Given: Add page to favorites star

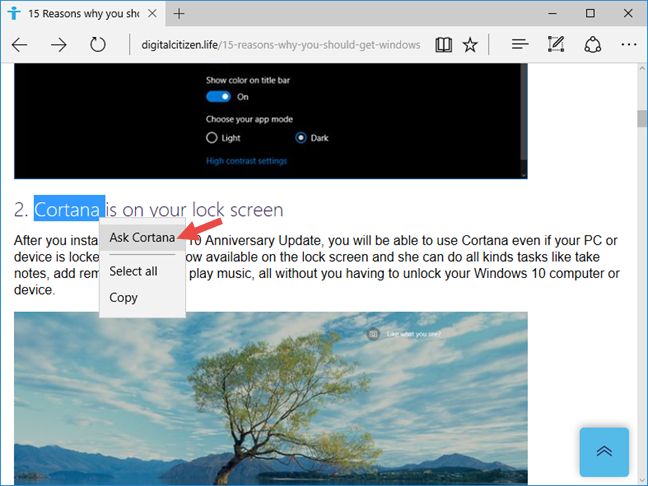Looking at the screenshot, I should pos(470,45).
